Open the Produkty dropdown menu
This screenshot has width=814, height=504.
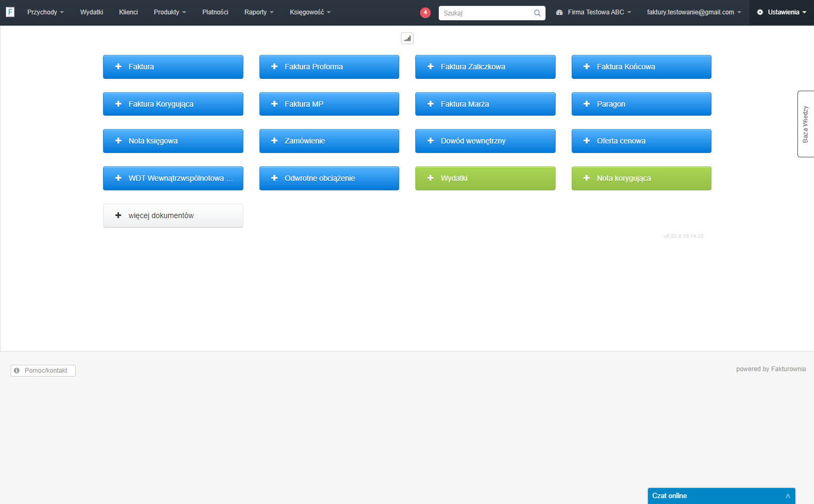(x=170, y=12)
